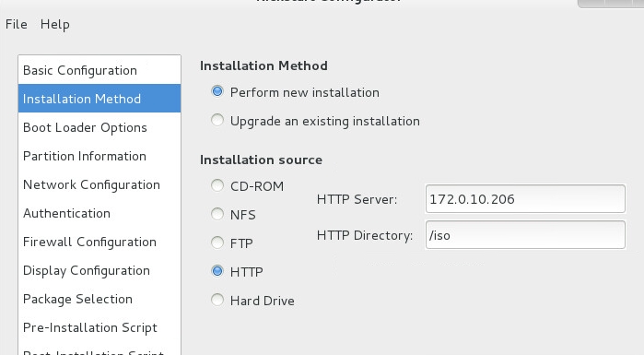Click the HTTP Directory: label
This screenshot has height=355, width=644.
pyautogui.click(x=365, y=235)
